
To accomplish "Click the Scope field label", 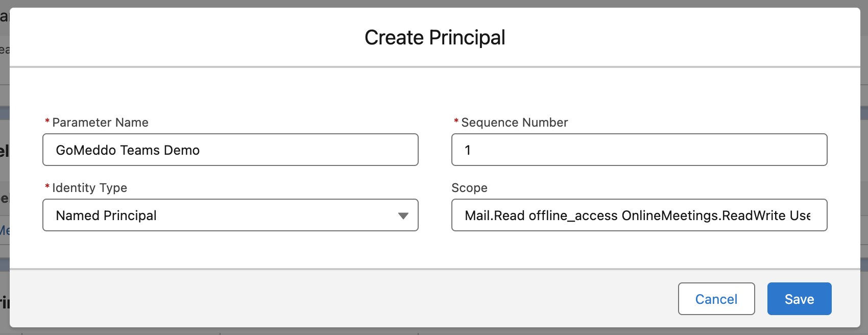I will click(469, 188).
